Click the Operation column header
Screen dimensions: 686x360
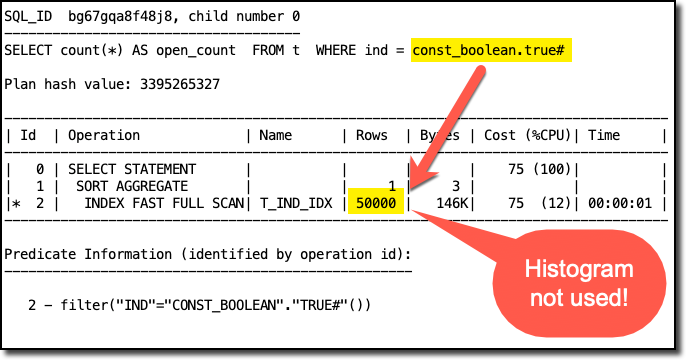click(x=104, y=135)
